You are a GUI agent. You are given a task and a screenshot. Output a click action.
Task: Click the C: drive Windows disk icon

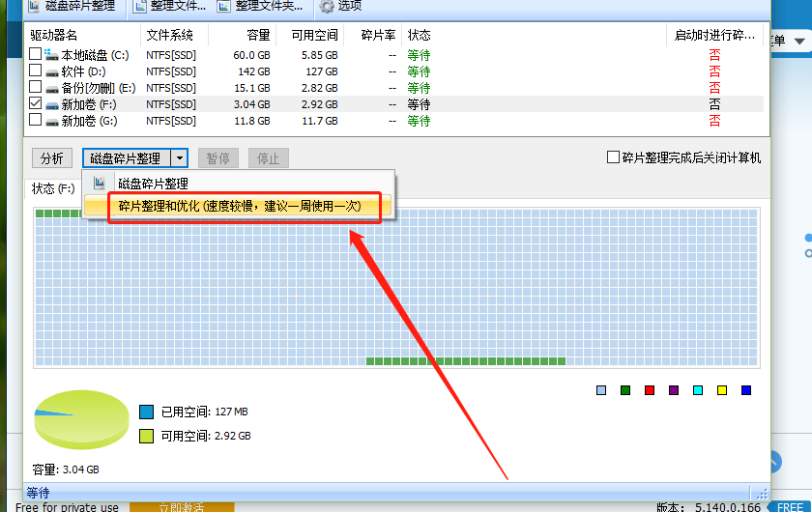[x=51, y=54]
